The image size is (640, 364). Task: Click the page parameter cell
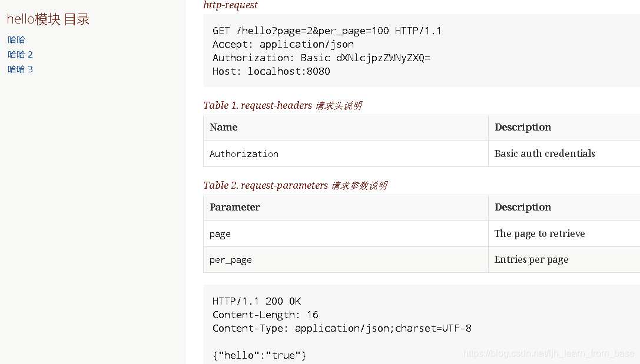coord(220,235)
